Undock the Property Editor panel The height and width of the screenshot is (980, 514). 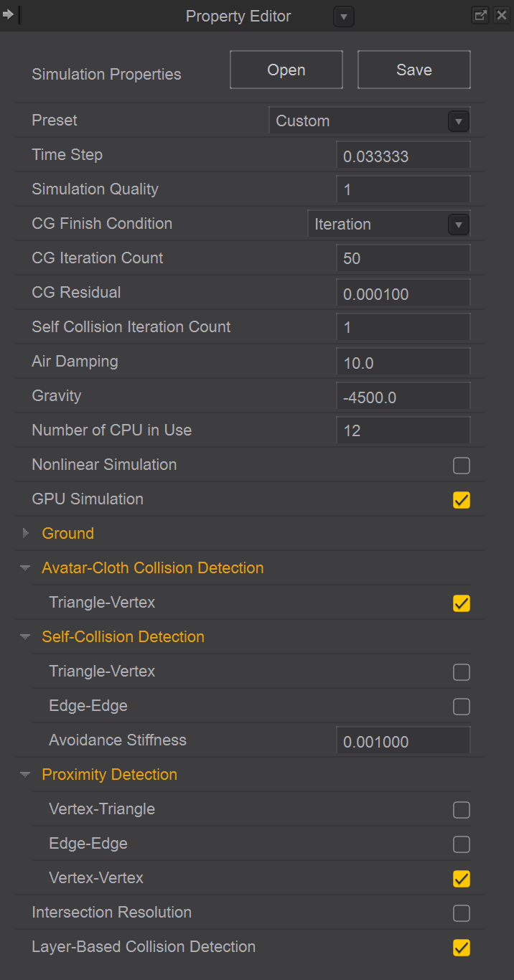(x=480, y=15)
